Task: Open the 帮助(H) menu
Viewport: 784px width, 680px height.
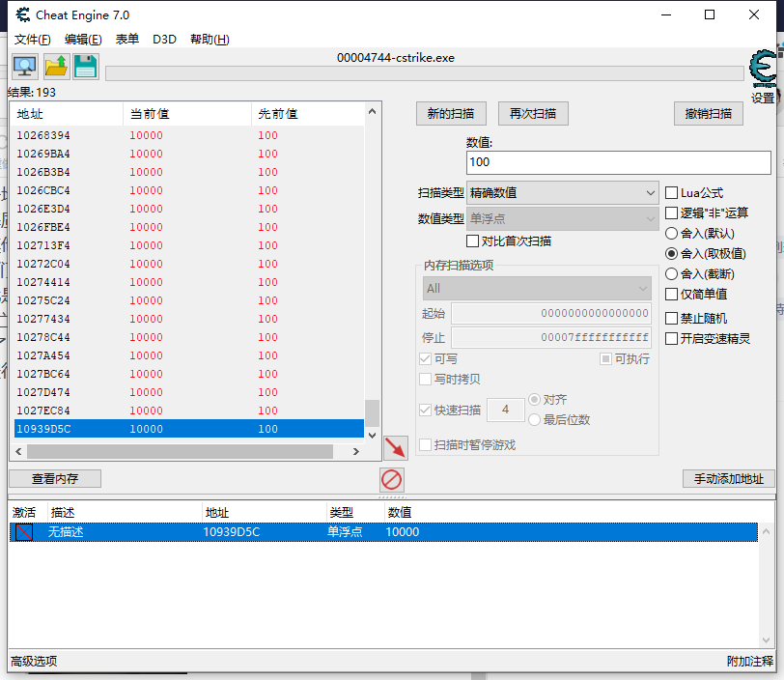Action: [210, 40]
